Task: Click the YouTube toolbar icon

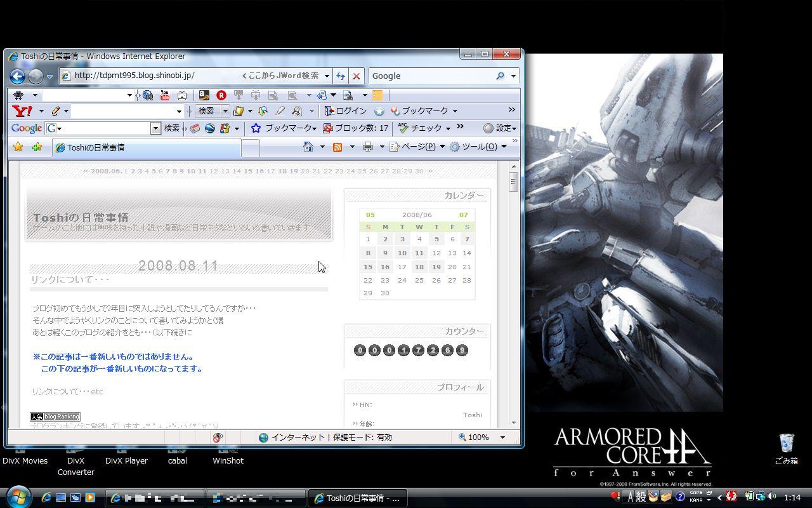Action: (x=165, y=95)
